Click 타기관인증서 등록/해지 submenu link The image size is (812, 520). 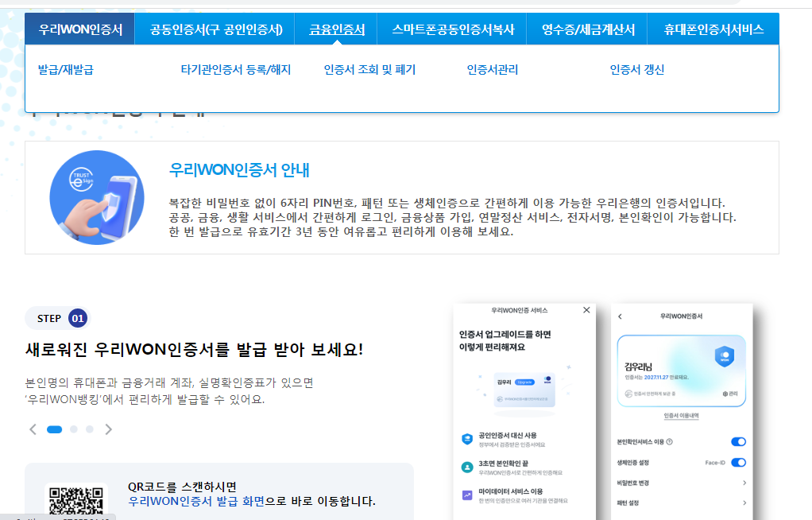point(236,69)
